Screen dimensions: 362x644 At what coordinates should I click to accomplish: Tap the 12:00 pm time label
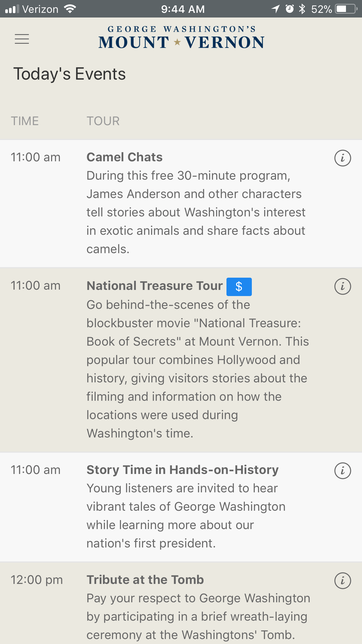(37, 580)
